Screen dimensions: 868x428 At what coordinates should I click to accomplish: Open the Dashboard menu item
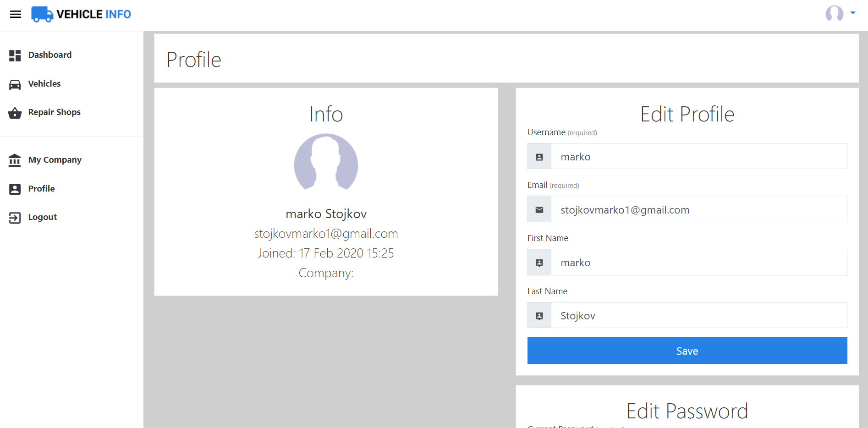pyautogui.click(x=49, y=55)
